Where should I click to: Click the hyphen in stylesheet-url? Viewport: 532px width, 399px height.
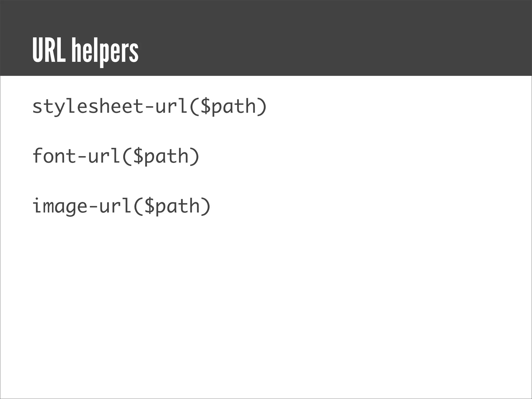point(149,107)
